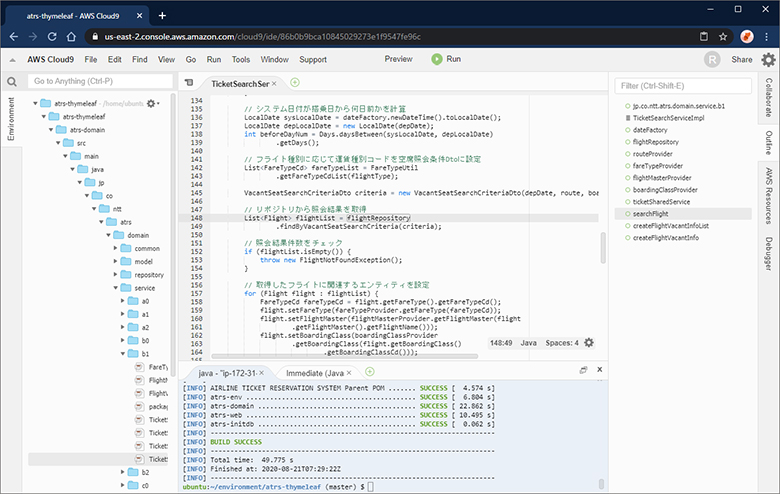Collapse the atrs-domain folder

[51, 130]
